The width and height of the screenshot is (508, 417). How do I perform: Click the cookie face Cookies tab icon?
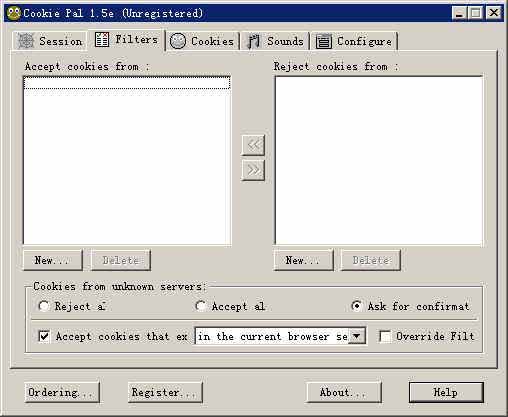click(178, 41)
